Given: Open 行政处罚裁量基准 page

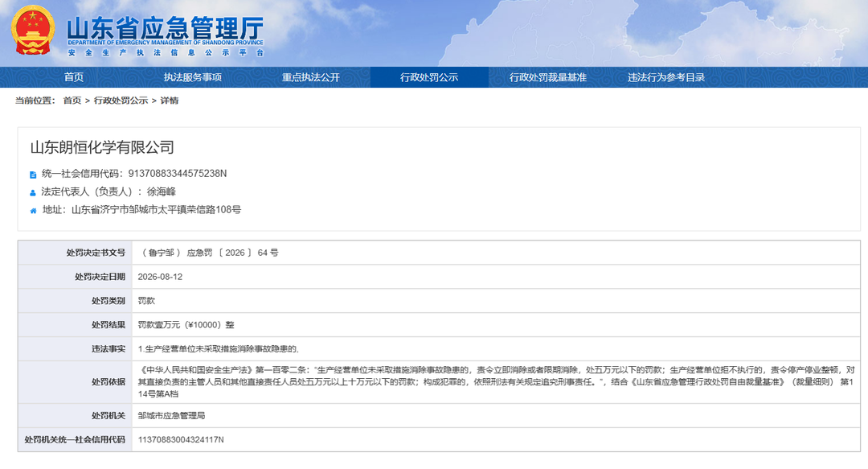Looking at the screenshot, I should point(548,77).
